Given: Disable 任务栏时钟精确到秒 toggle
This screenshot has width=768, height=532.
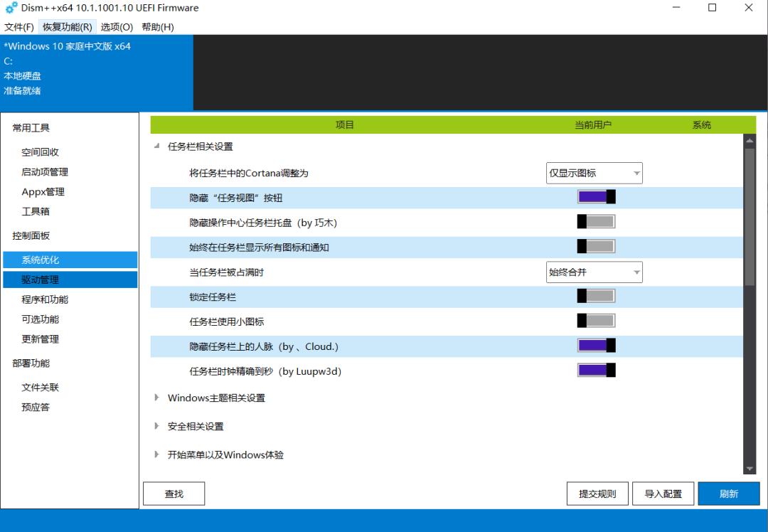Looking at the screenshot, I should 596,371.
